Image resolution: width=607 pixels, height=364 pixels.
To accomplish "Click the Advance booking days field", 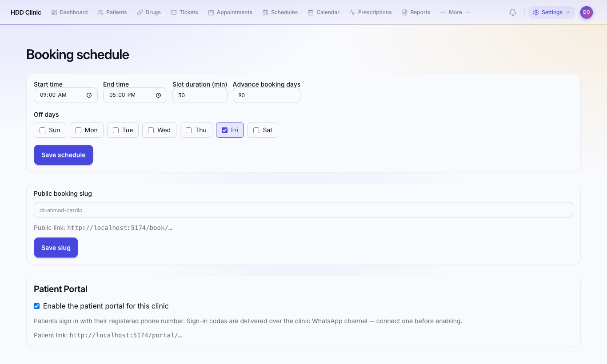I will click(267, 95).
